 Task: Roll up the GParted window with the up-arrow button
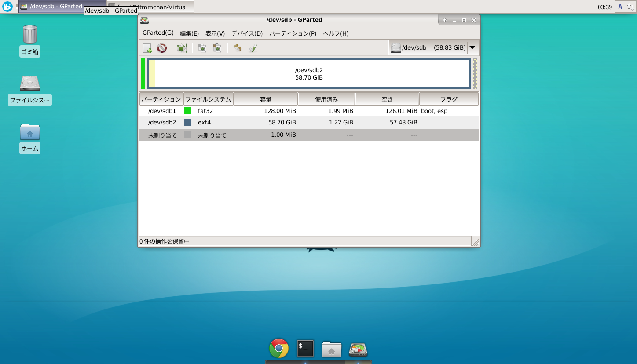445,20
